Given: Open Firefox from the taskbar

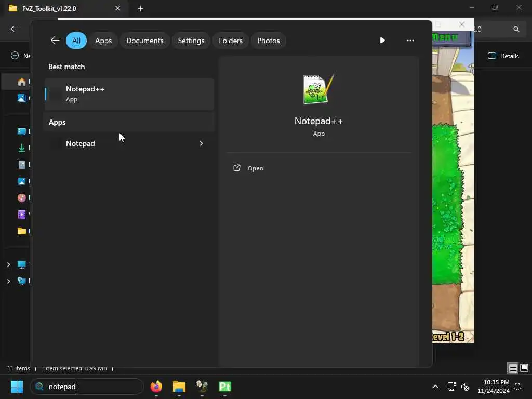Looking at the screenshot, I should tap(156, 387).
